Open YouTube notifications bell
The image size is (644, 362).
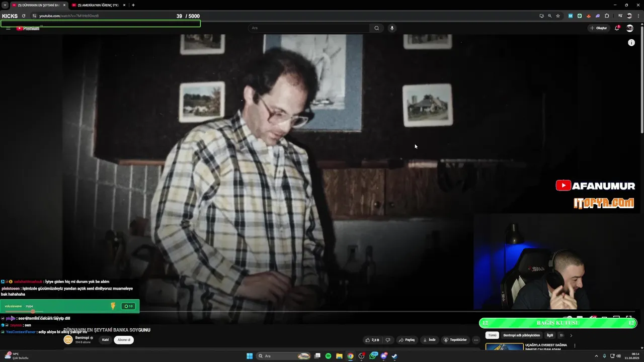tap(617, 28)
